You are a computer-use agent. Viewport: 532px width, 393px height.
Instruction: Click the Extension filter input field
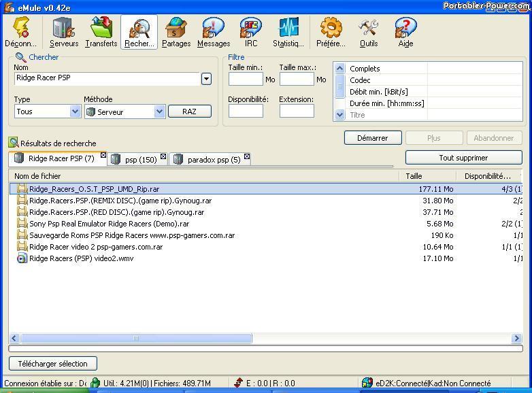[x=297, y=111]
